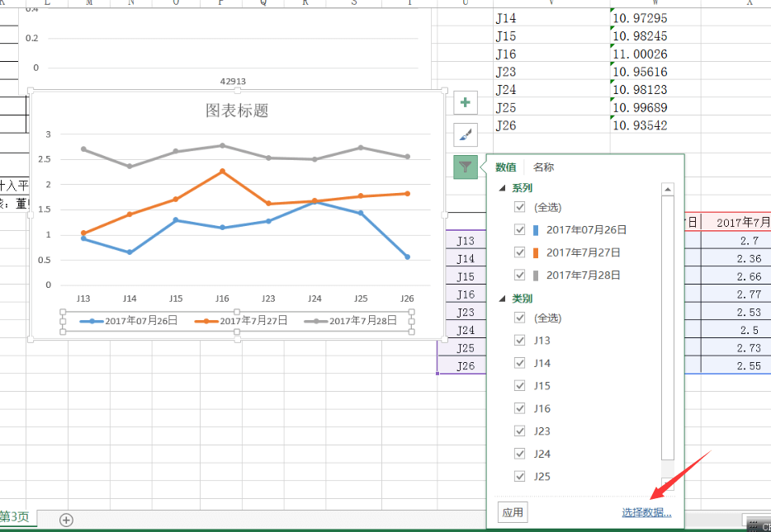Collapse the 系列 section triangle
Screen dimensions: 771x532
(x=503, y=187)
